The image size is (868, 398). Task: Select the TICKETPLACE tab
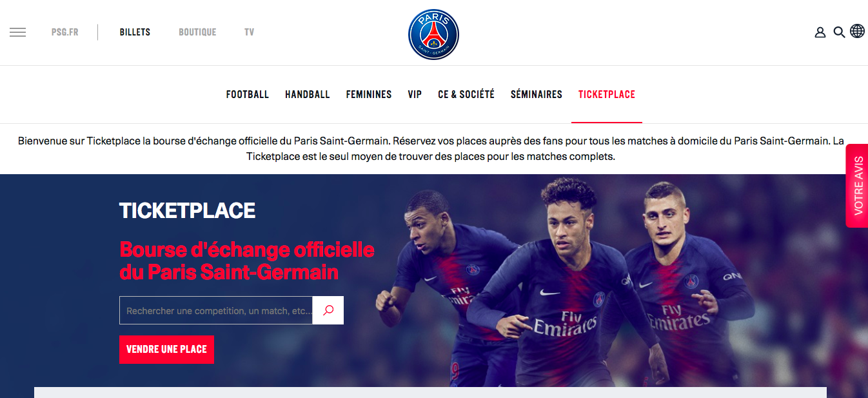(607, 94)
